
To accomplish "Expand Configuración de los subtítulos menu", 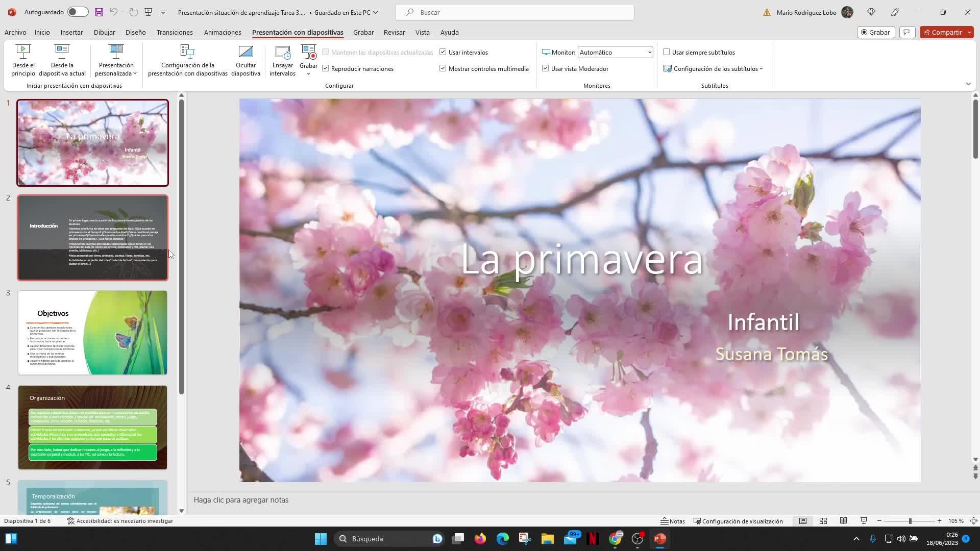I will tap(715, 68).
